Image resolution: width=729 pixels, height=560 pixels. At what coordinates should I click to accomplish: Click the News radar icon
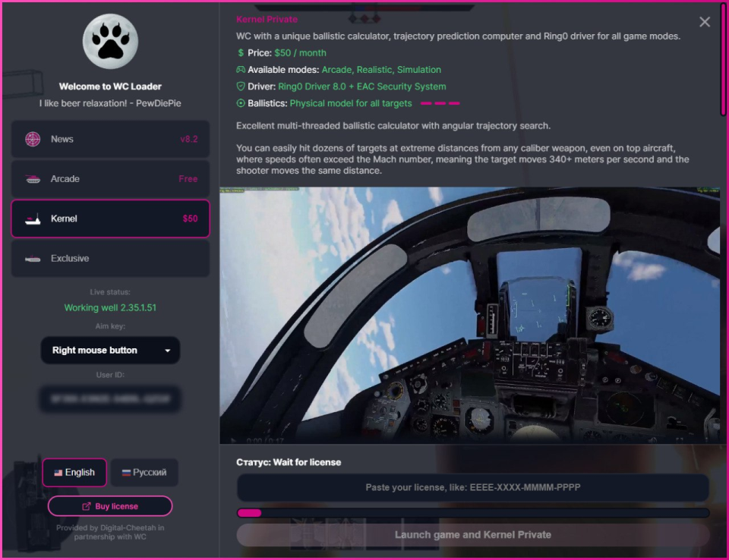pyautogui.click(x=33, y=139)
